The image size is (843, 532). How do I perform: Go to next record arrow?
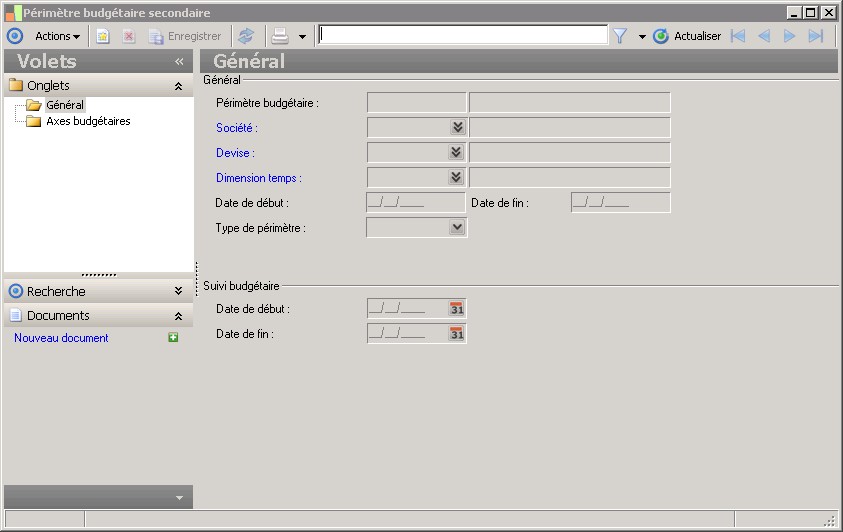789,36
